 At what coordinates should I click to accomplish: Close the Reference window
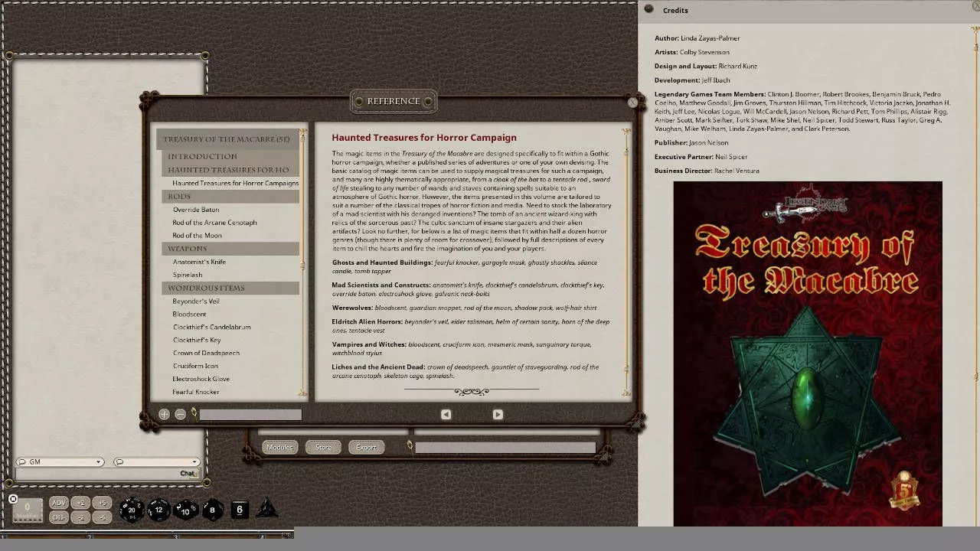click(632, 102)
